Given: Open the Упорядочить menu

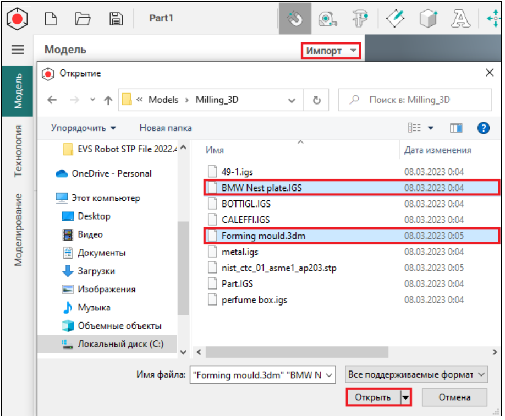Looking at the screenshot, I should (x=84, y=128).
